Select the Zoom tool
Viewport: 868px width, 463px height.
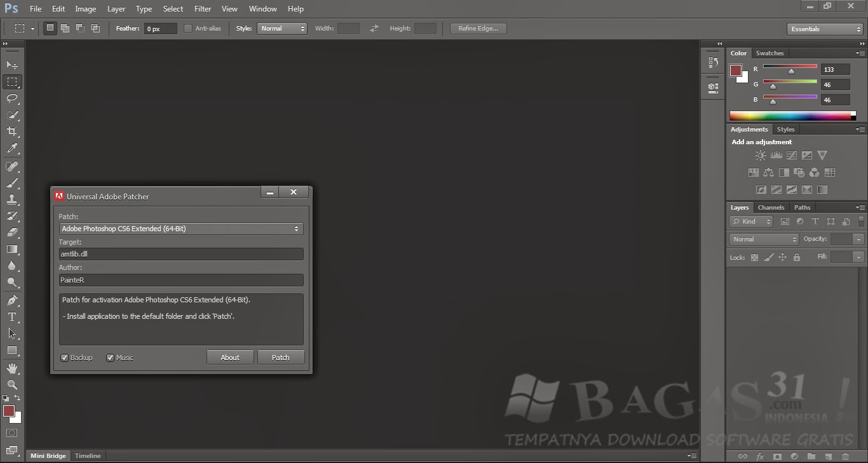coord(12,385)
